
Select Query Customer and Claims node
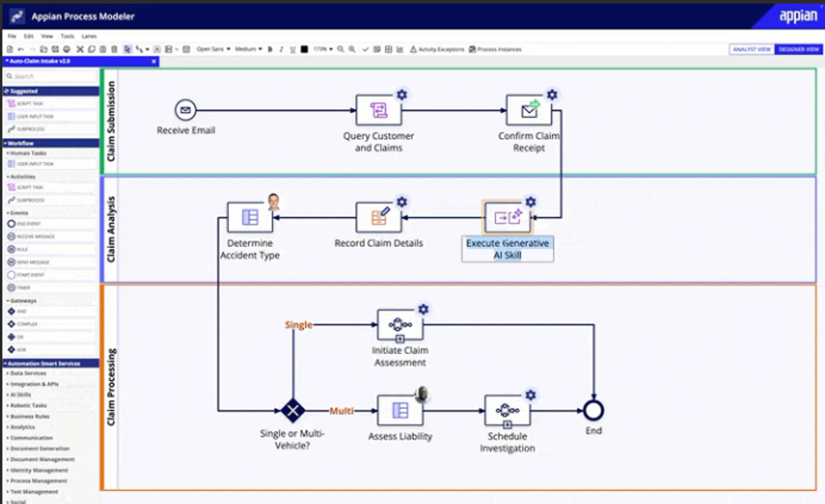tap(378, 111)
